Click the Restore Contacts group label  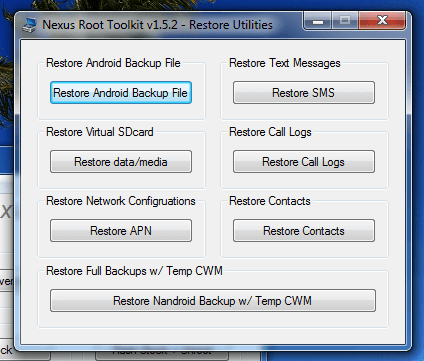click(x=270, y=201)
